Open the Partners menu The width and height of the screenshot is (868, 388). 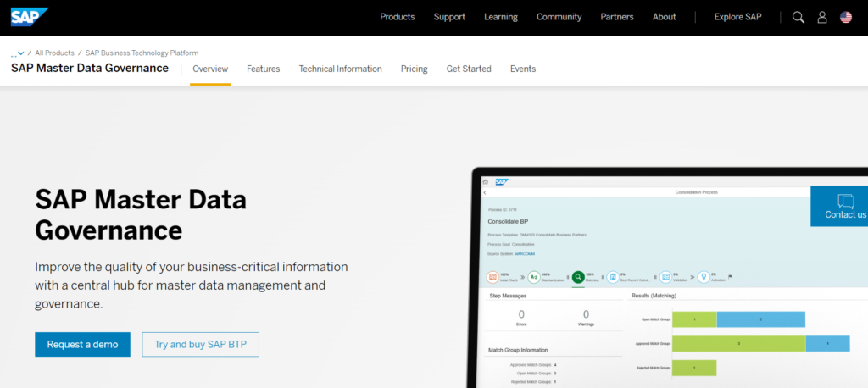(x=617, y=17)
